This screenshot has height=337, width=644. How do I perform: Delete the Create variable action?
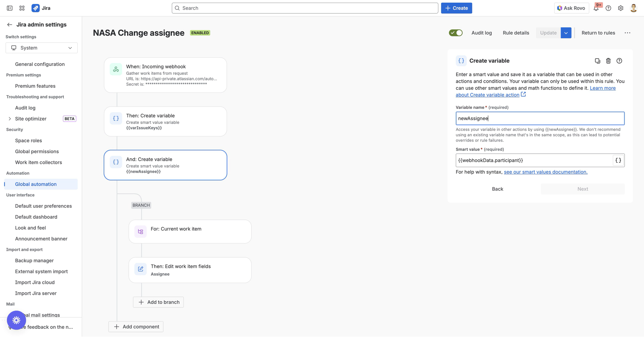(x=608, y=61)
